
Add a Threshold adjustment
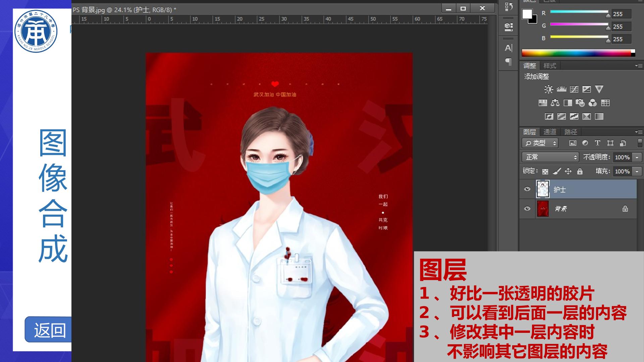pos(574,117)
